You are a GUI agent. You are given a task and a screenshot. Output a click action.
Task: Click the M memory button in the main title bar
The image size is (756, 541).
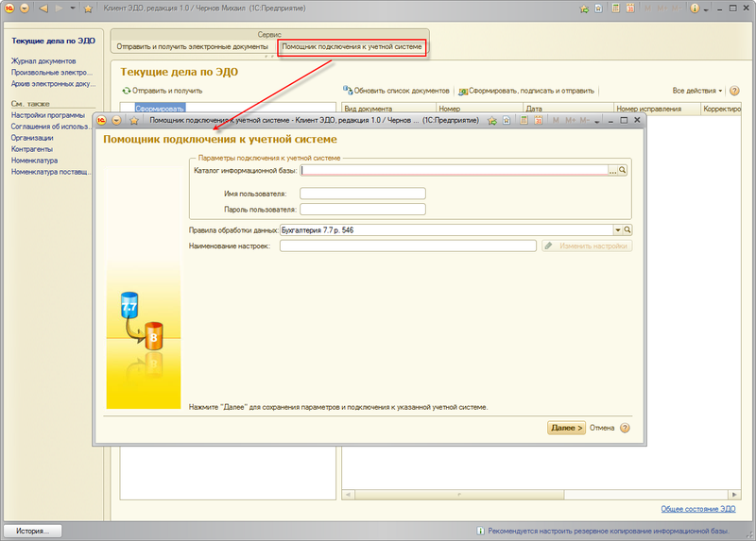point(647,8)
